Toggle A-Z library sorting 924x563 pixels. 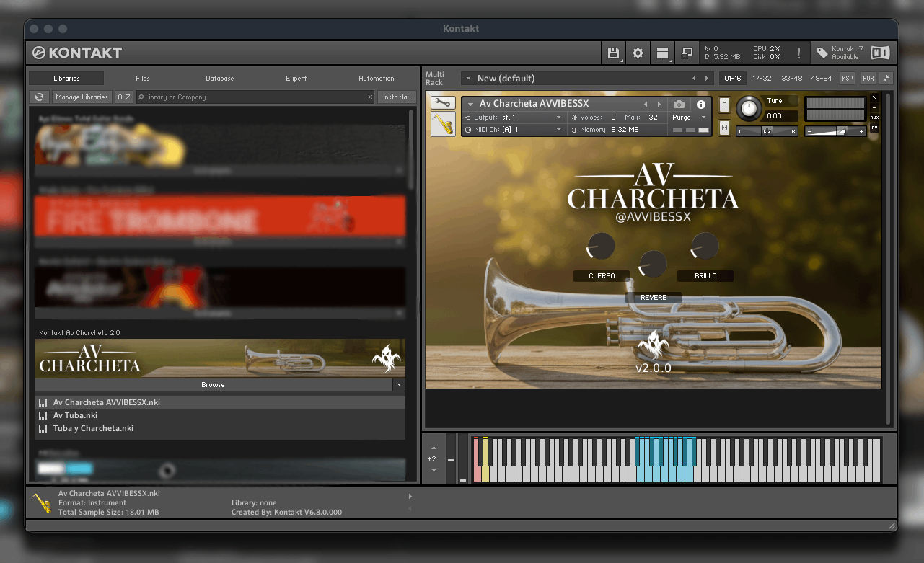124,97
